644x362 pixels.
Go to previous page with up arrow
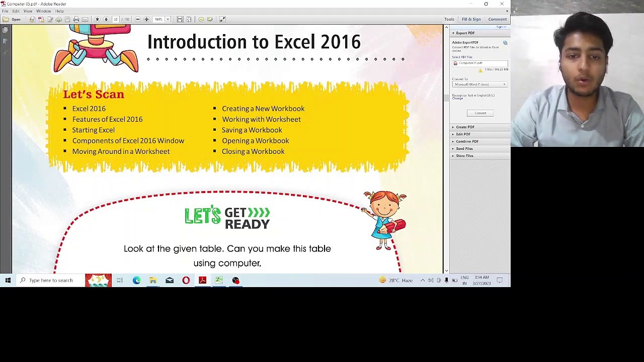pos(97,19)
